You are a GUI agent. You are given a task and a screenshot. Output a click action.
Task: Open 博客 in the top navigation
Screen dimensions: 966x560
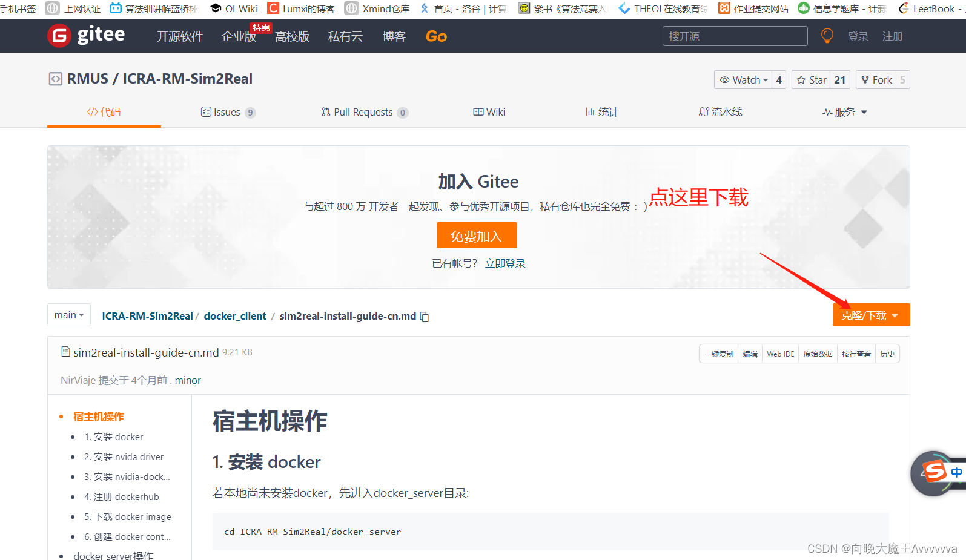(x=394, y=36)
